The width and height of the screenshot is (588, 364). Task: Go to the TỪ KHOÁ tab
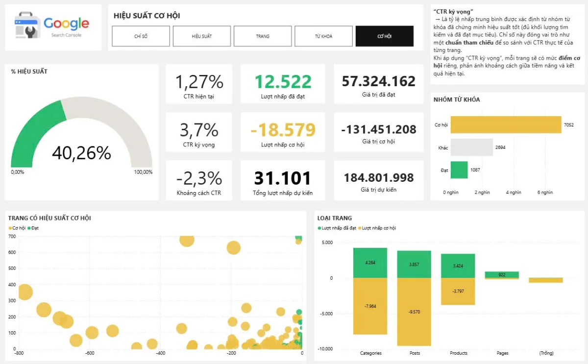coord(323,36)
